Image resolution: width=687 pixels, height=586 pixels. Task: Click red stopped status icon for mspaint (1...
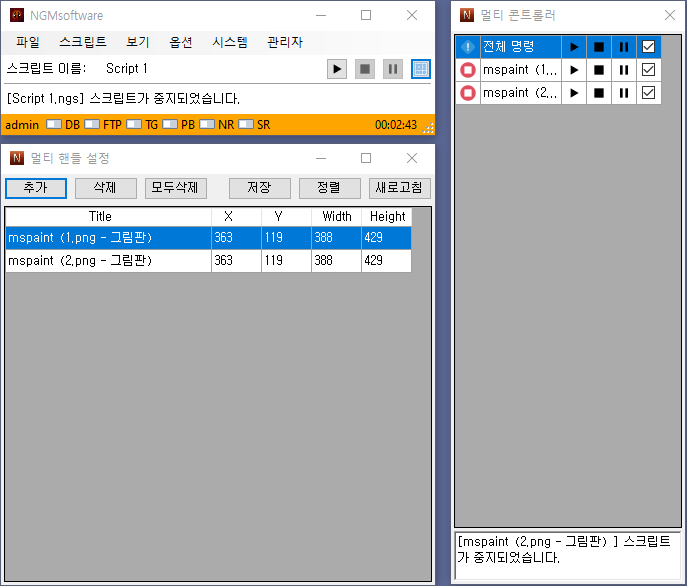[x=468, y=70]
